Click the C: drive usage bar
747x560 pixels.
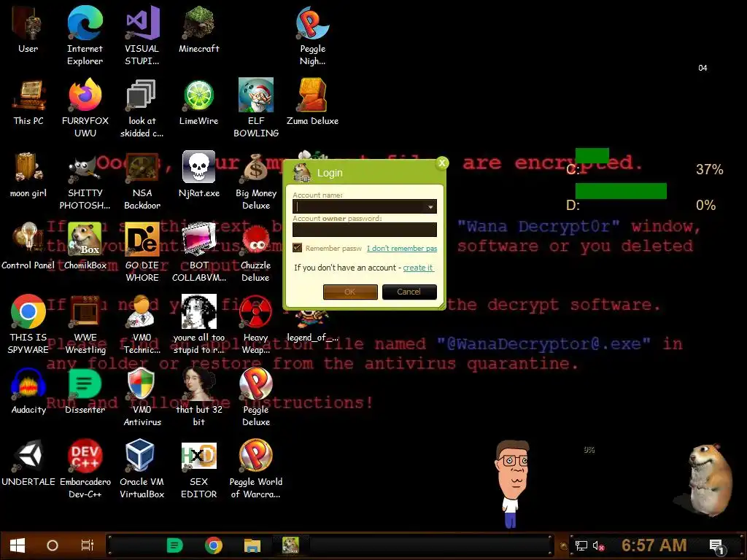(x=592, y=156)
